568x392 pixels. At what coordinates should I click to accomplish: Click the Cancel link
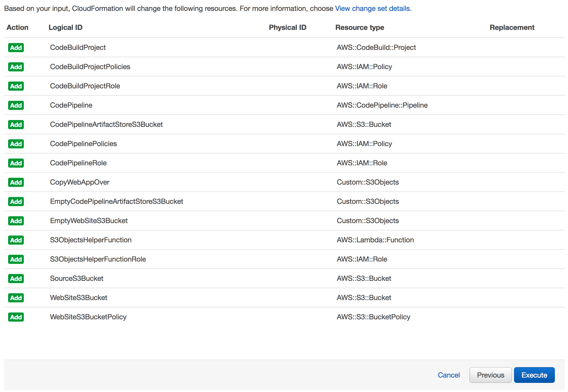tap(449, 375)
